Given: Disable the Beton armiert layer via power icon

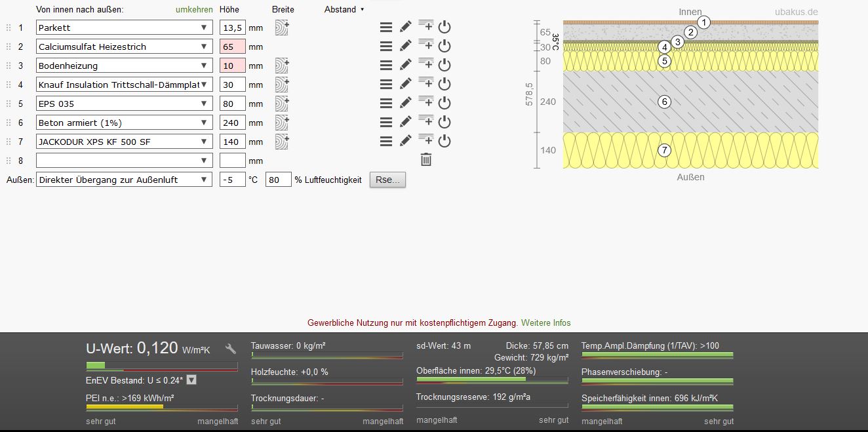Looking at the screenshot, I should (x=444, y=122).
